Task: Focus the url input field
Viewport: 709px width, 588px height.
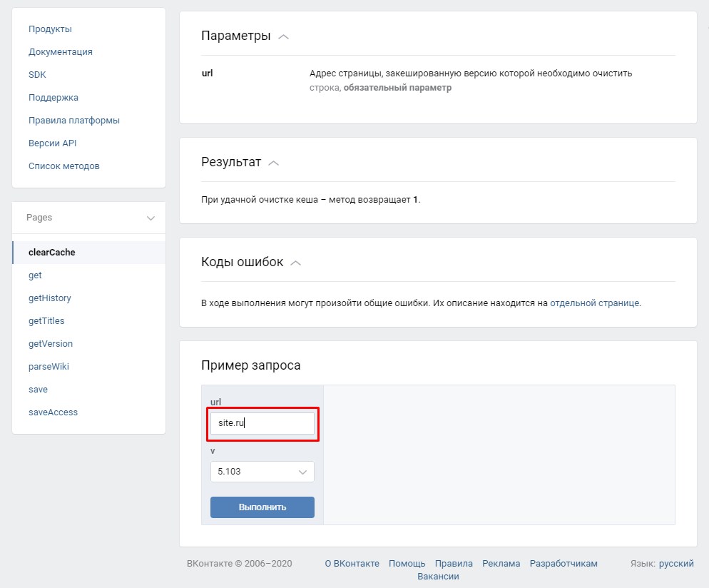Action: [262, 423]
